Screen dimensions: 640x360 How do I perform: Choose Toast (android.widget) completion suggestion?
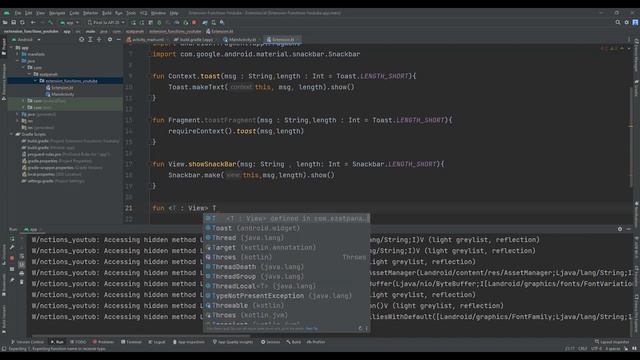click(287, 228)
